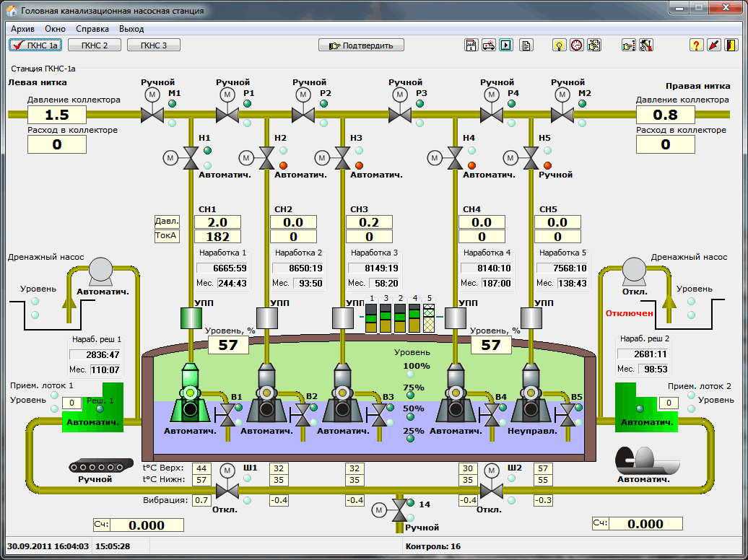Switch to the ГКНС 3 station
Viewport: 748px width, 560px height.
coord(154,45)
